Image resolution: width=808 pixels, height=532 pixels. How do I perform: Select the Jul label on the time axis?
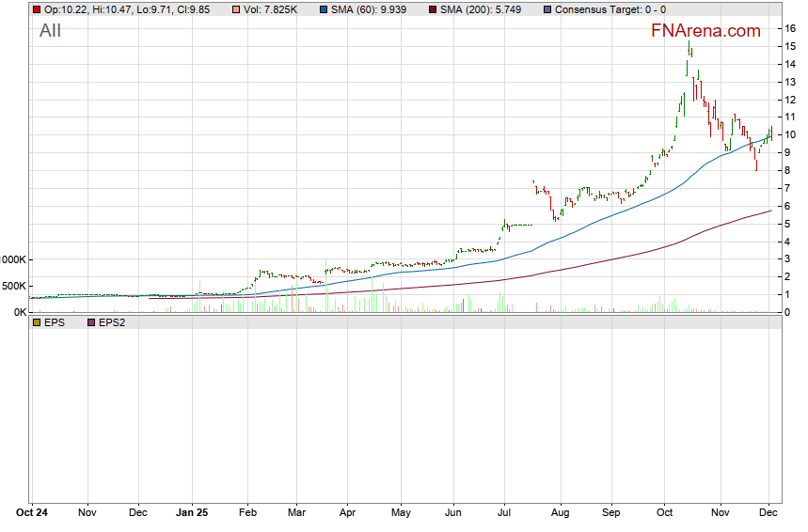click(x=503, y=514)
